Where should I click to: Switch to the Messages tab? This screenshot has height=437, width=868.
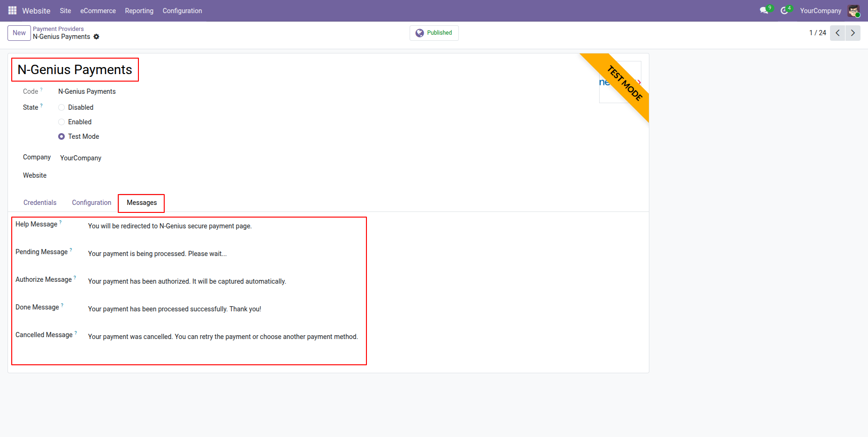[142, 203]
